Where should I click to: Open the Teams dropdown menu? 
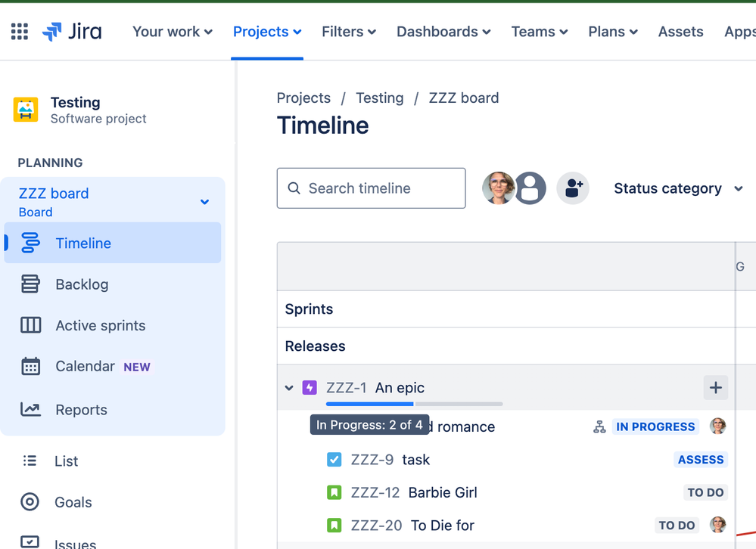[540, 32]
